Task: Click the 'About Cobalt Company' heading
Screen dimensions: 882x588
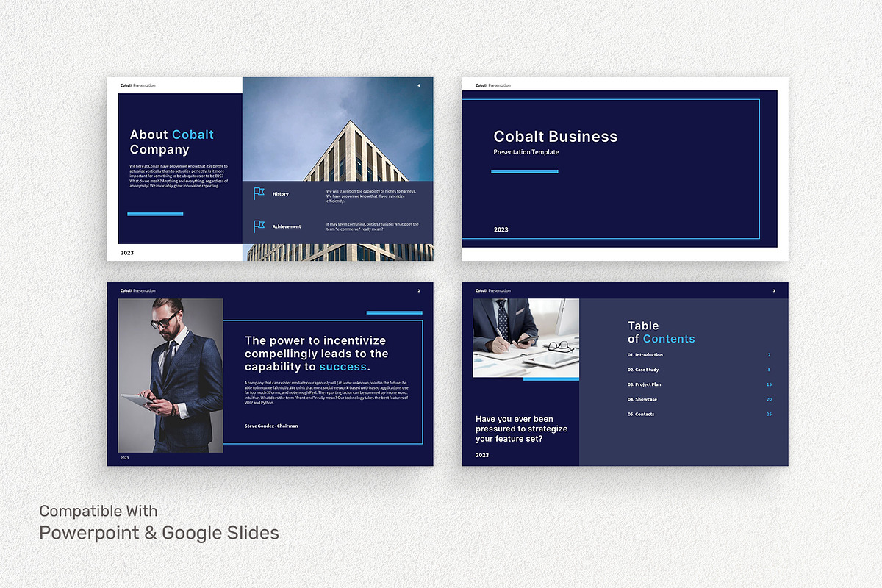Action: pyautogui.click(x=172, y=142)
